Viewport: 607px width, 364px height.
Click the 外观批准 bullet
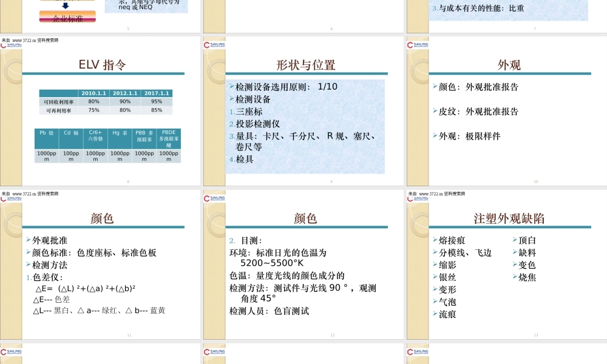click(x=47, y=241)
